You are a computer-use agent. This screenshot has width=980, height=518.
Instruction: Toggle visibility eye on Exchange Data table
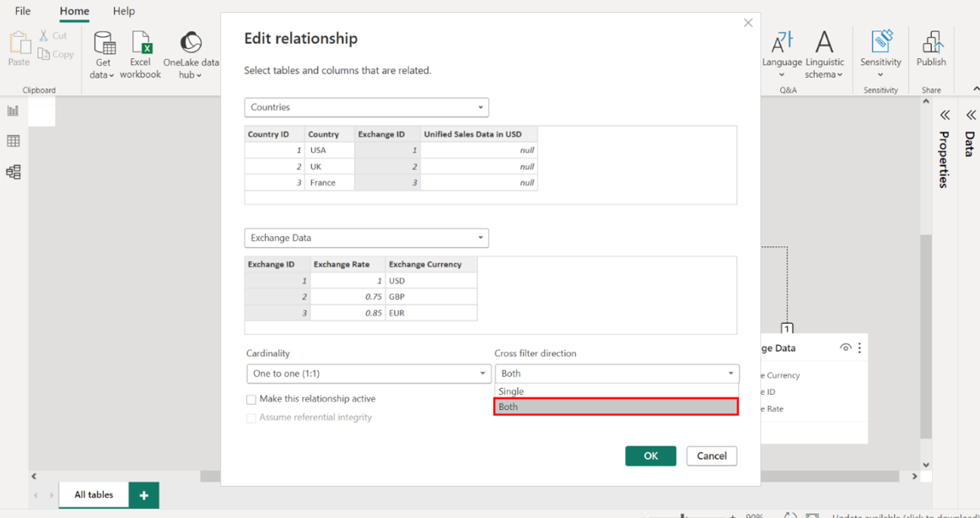(845, 348)
